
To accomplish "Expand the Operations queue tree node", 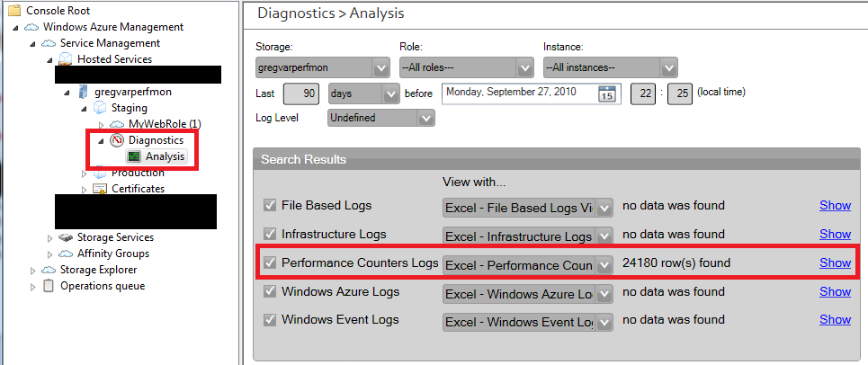I will coord(32,287).
